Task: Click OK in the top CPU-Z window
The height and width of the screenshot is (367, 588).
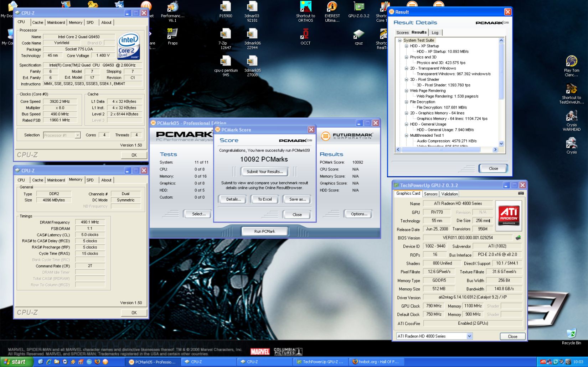Action: coord(134,155)
